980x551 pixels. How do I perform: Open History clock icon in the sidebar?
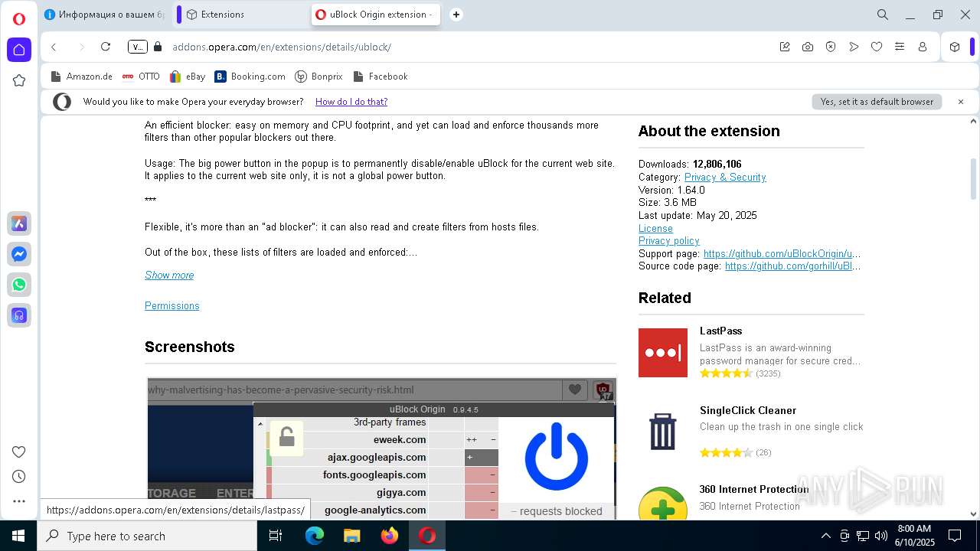(19, 476)
